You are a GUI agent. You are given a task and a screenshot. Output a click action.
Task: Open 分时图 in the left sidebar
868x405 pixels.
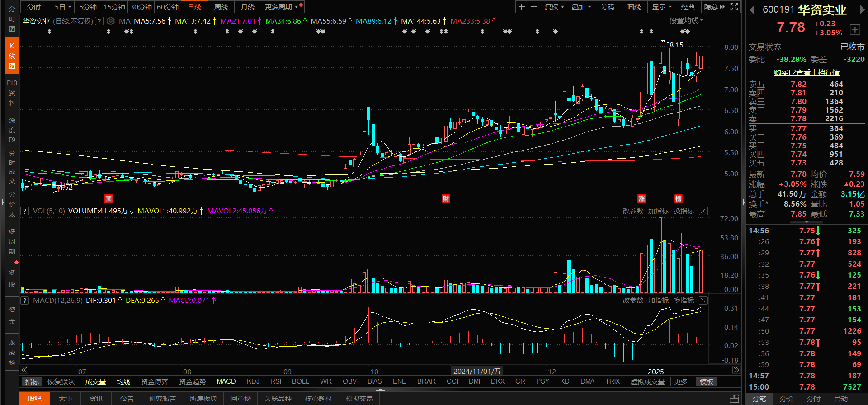[x=12, y=19]
